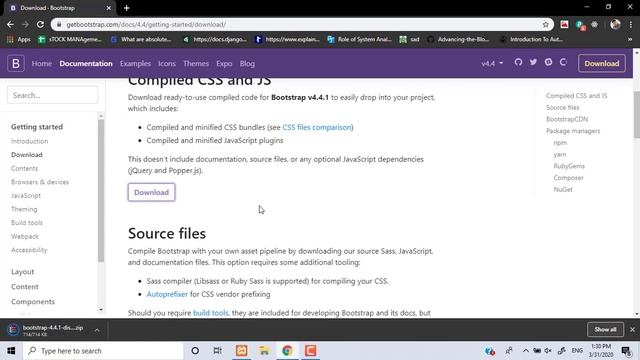This screenshot has height=360, width=640.
Task: Open XAMPP from taskbar
Action: (242, 351)
